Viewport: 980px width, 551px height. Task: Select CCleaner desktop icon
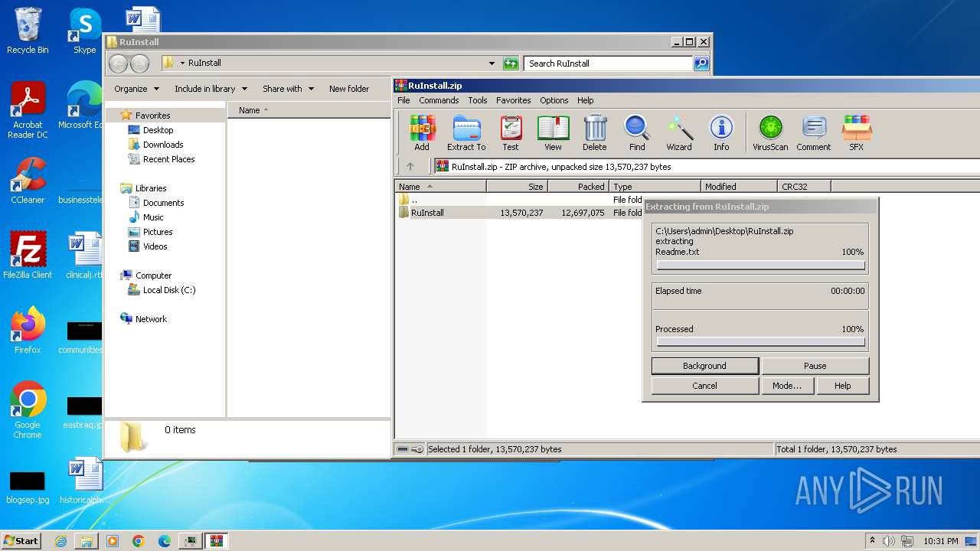(x=28, y=181)
